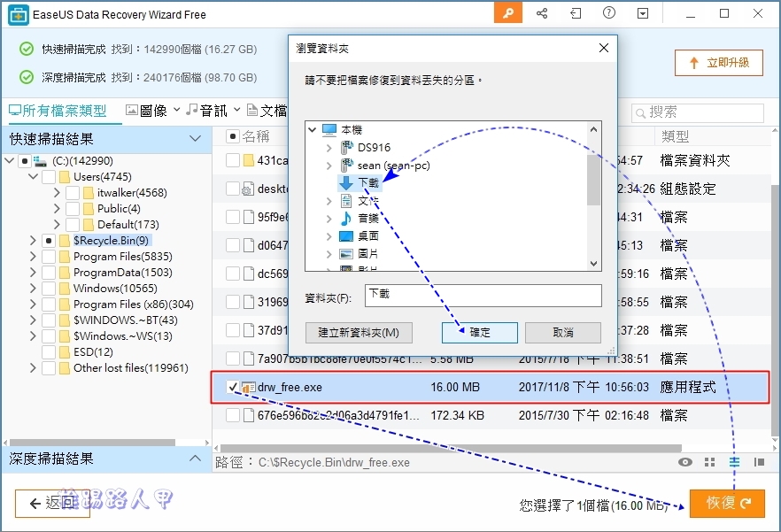Close the 瀏覽資料夾 dialog
781x532 pixels.
pos(604,48)
